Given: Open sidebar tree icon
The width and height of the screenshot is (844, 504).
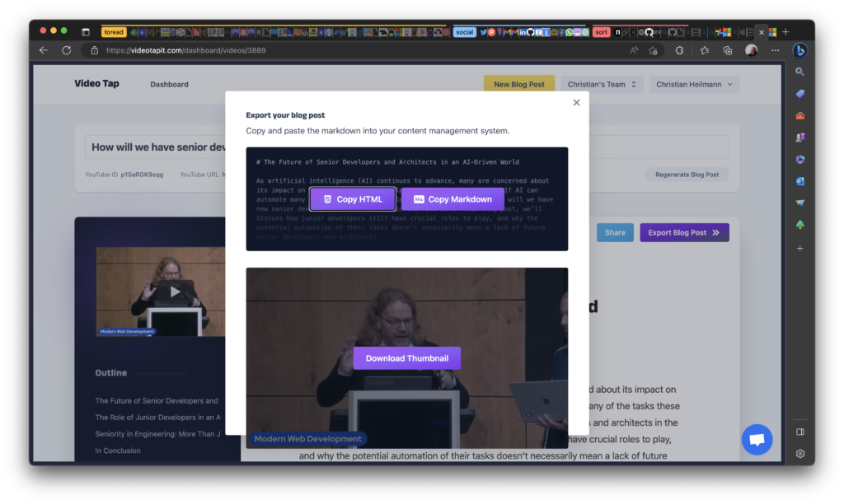Looking at the screenshot, I should (x=799, y=225).
